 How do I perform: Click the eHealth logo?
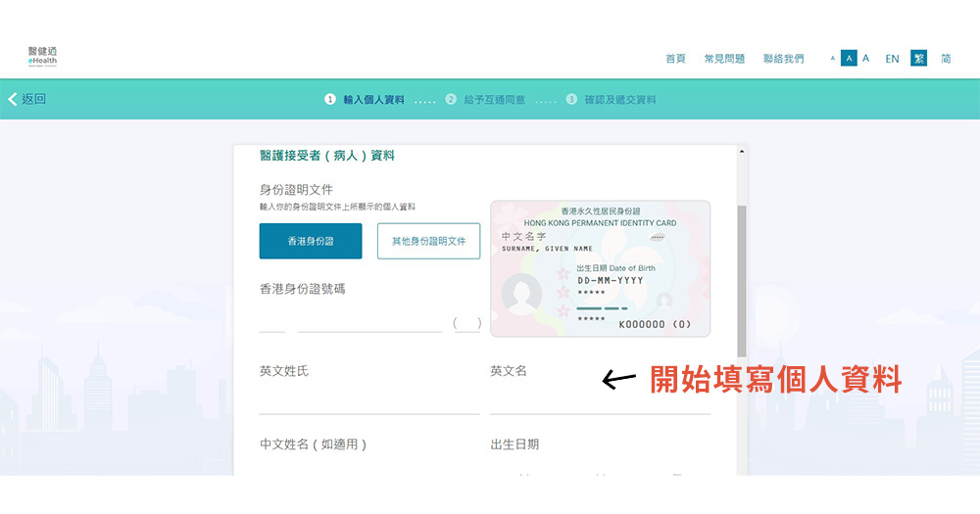[x=43, y=57]
